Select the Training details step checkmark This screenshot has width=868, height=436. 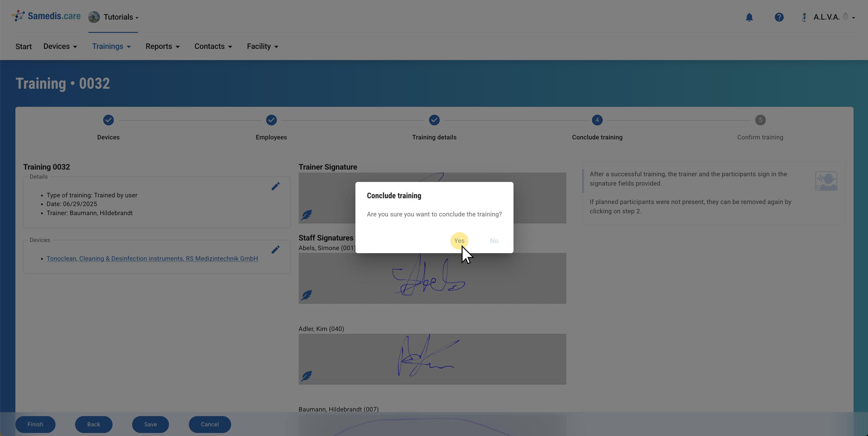pos(434,120)
